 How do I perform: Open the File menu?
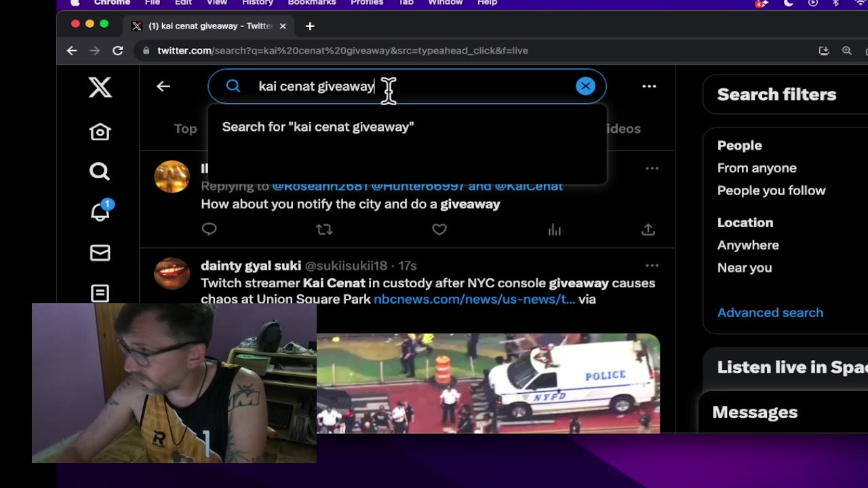pyautogui.click(x=152, y=3)
